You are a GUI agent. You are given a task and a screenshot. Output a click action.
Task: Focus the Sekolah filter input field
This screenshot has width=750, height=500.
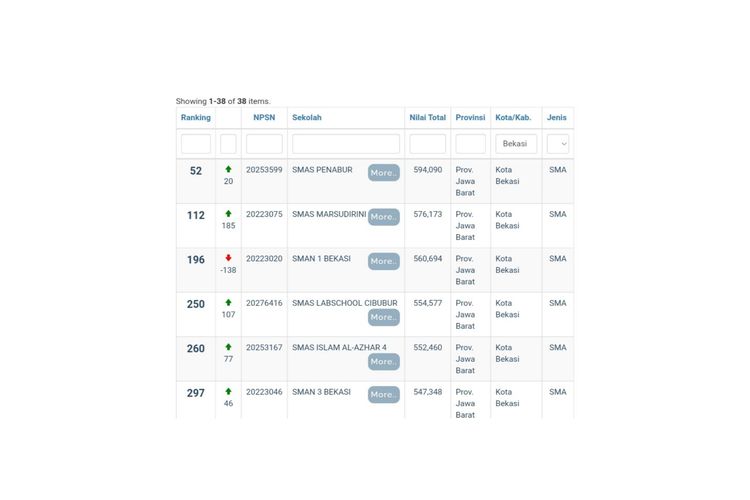[x=346, y=144]
